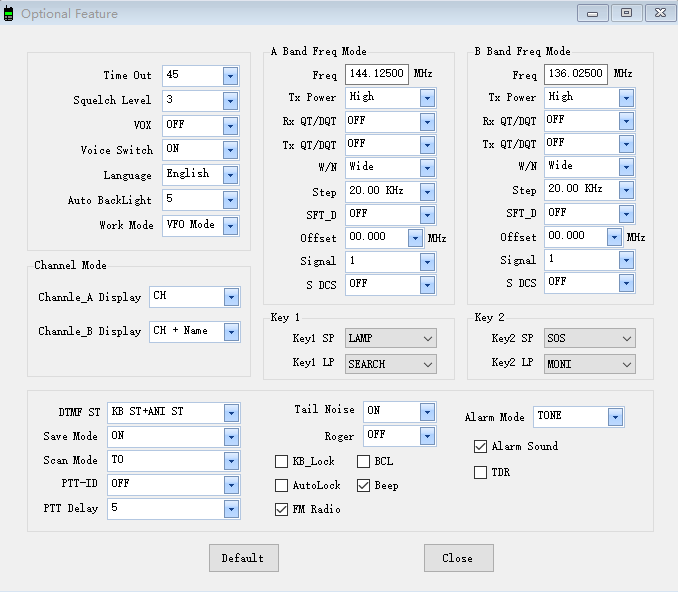Open the Alarm Mode TONE dropdown
Image resolution: width=678 pixels, height=592 pixels.
pos(615,417)
